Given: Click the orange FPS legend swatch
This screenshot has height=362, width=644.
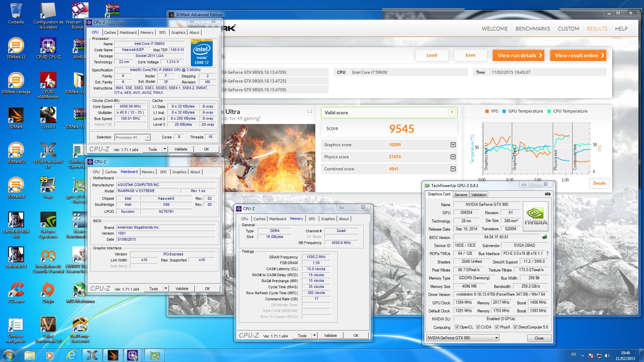Looking at the screenshot, I should click(x=487, y=111).
